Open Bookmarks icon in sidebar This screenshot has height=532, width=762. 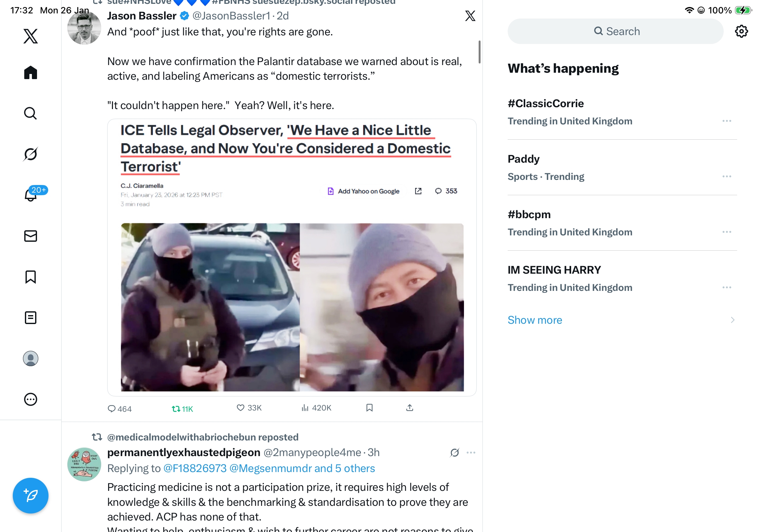(x=31, y=277)
